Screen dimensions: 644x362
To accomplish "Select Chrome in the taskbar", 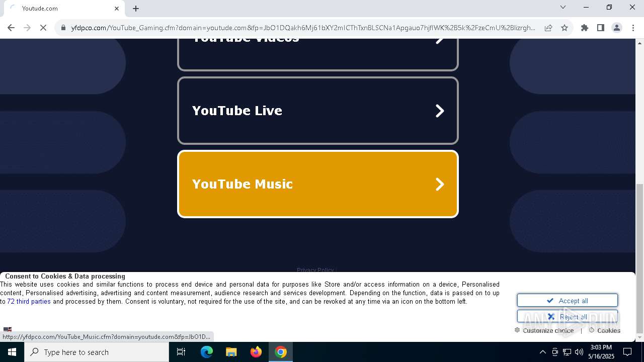I will tap(281, 352).
